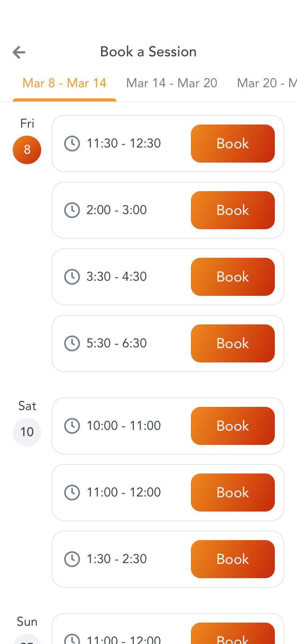297x644 pixels.
Task: Book the Saturday 10:00 - 11:00 session
Action: 232,426
